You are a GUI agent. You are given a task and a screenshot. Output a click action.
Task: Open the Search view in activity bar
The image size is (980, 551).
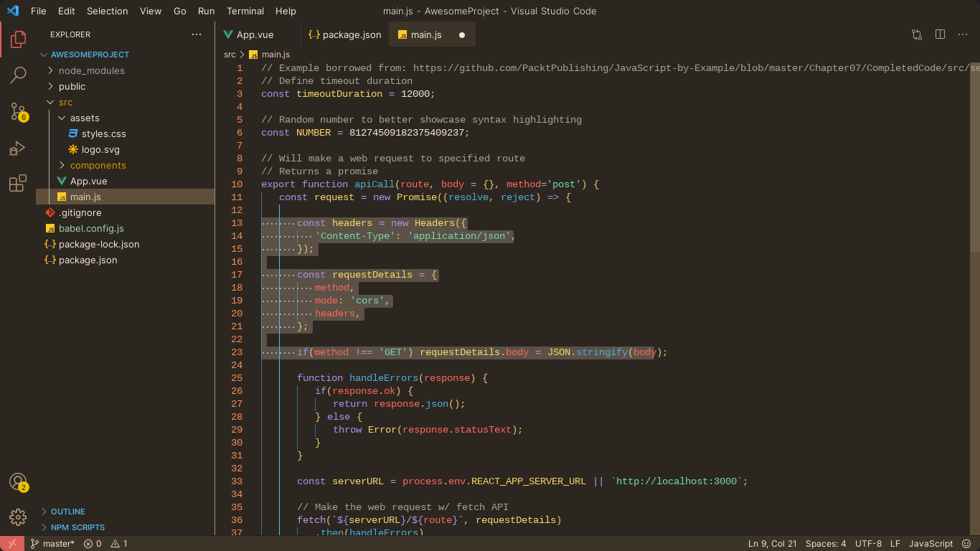[x=18, y=75]
